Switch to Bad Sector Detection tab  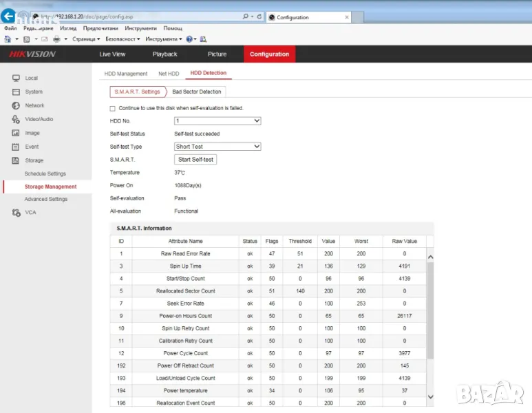(x=197, y=92)
